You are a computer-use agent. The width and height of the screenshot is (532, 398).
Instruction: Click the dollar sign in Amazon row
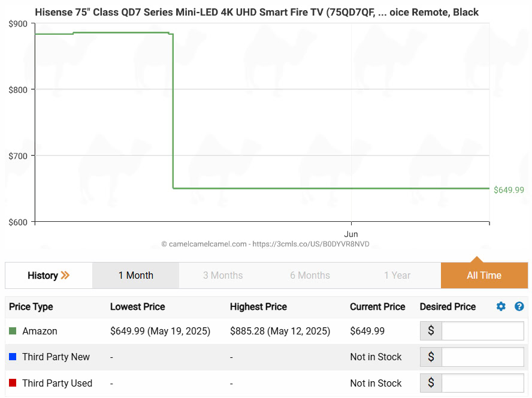pyautogui.click(x=431, y=331)
